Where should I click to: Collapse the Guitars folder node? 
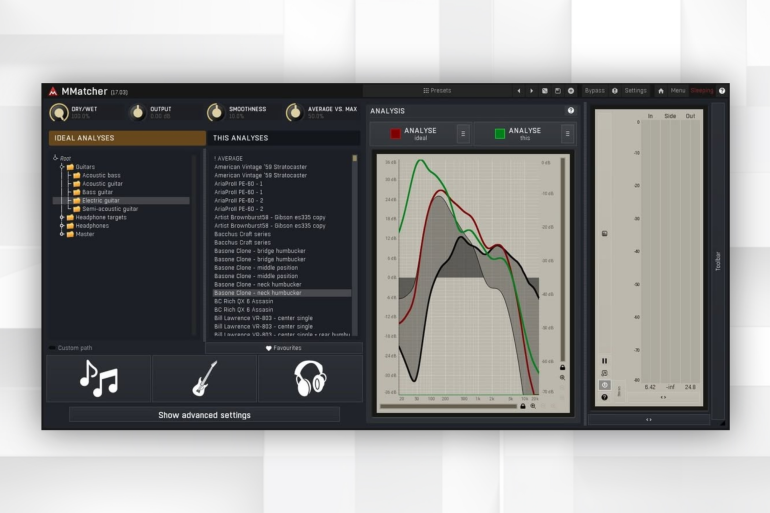coord(62,167)
